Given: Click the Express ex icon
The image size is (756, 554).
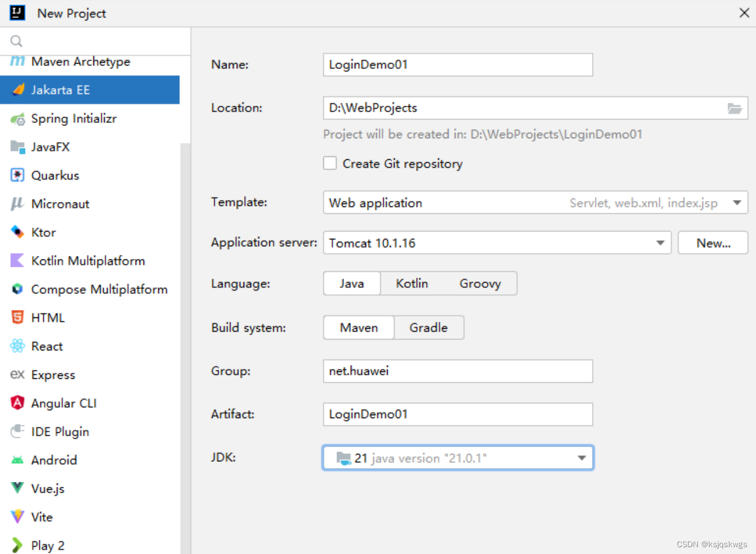Looking at the screenshot, I should 18,374.
